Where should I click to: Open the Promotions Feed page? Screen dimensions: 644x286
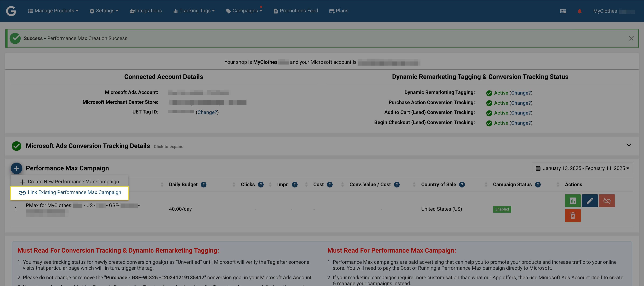296,11
